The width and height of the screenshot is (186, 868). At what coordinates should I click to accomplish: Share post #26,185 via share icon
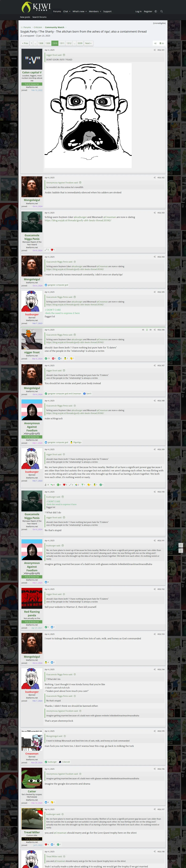[155, 292]
